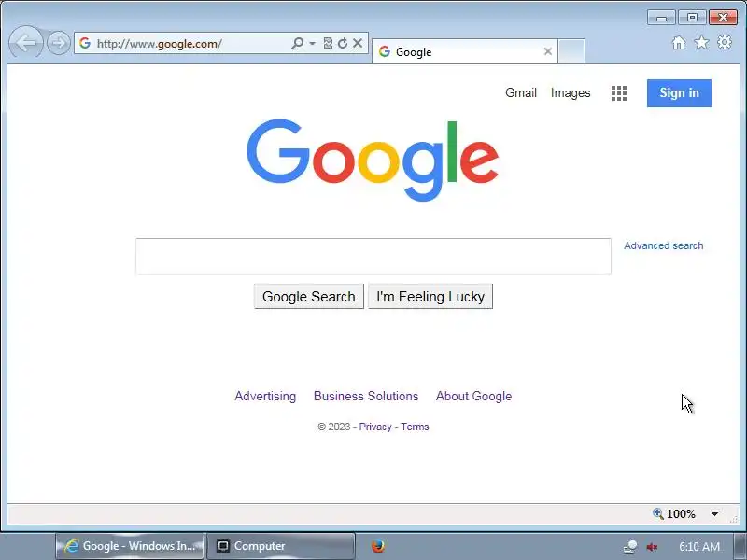Screen dimensions: 747x560
Task: Click I'm Feeling Lucky button
Action: tap(430, 297)
